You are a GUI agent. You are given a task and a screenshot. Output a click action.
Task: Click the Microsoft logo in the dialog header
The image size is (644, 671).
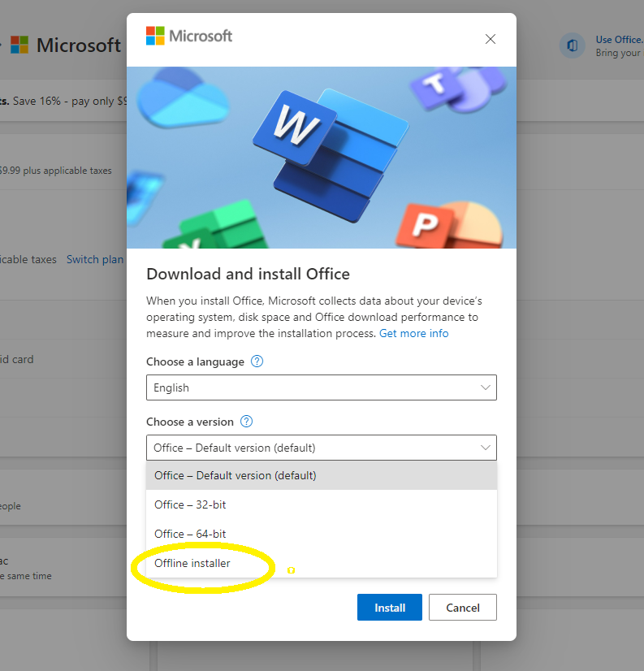coord(189,36)
